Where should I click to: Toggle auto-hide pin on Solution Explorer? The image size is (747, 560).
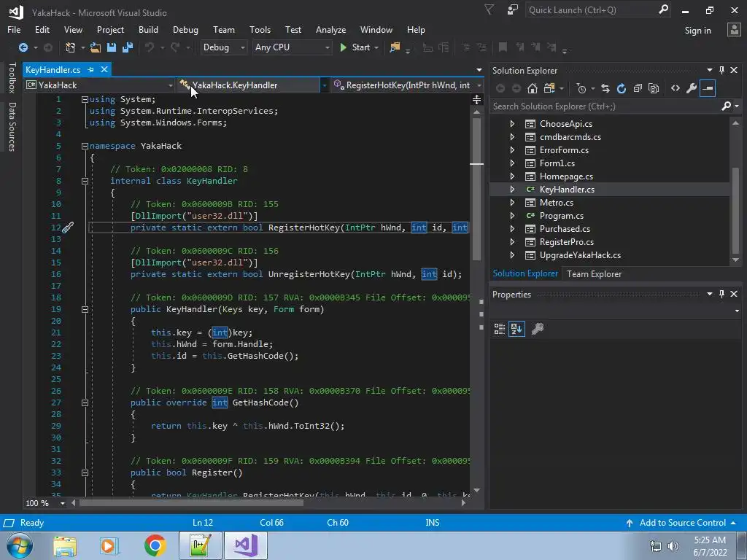[x=721, y=70]
